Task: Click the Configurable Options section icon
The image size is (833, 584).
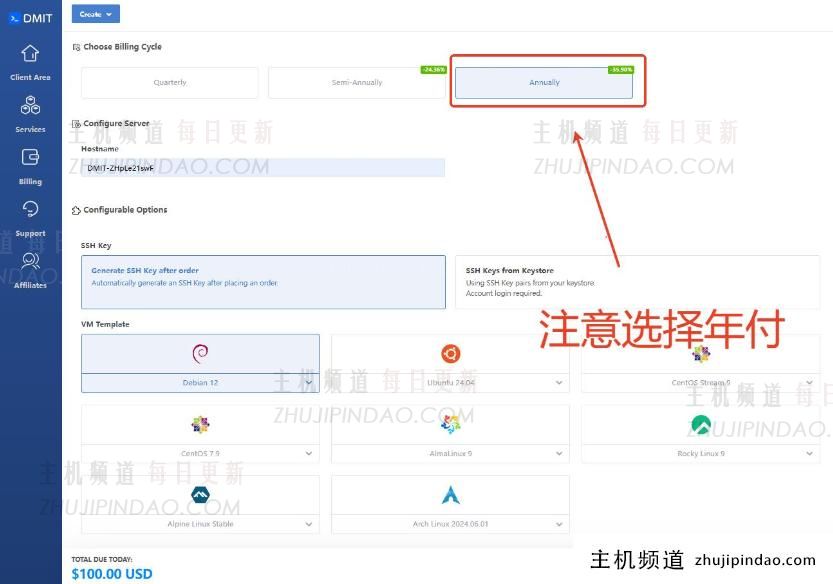Action: coord(76,210)
